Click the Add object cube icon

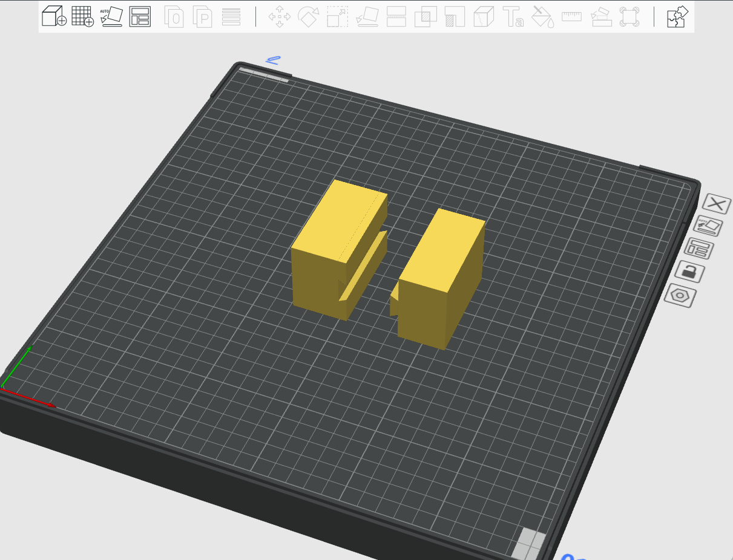(54, 16)
